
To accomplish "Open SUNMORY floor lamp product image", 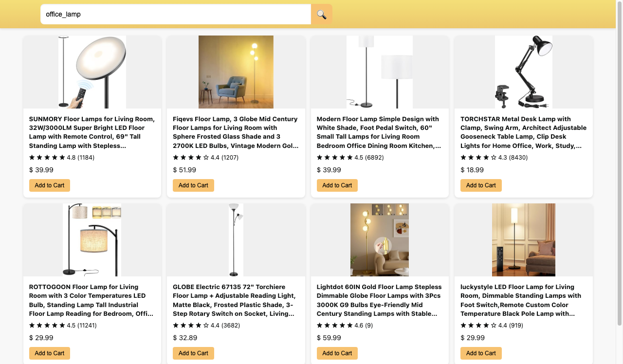I will pos(92,72).
